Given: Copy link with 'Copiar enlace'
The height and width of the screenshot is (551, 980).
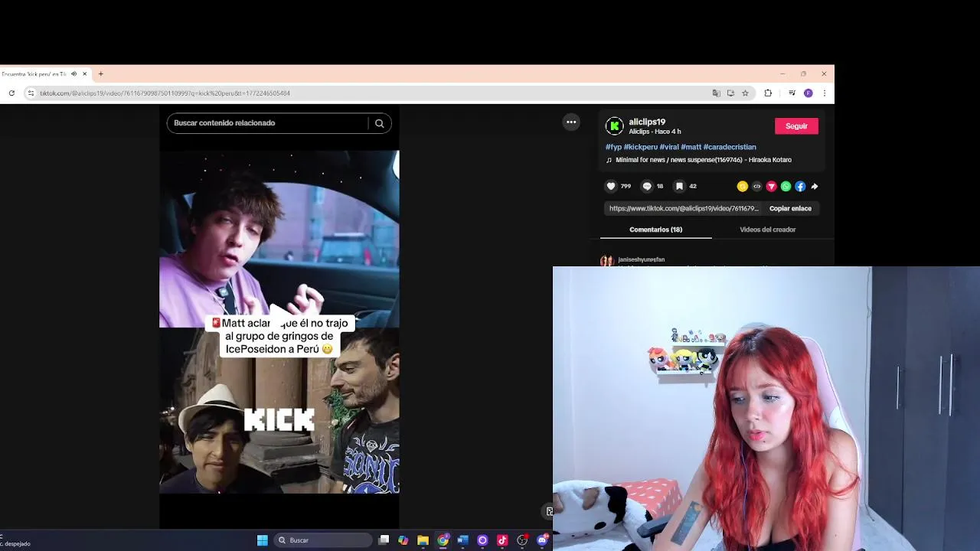Looking at the screenshot, I should pyautogui.click(x=790, y=208).
